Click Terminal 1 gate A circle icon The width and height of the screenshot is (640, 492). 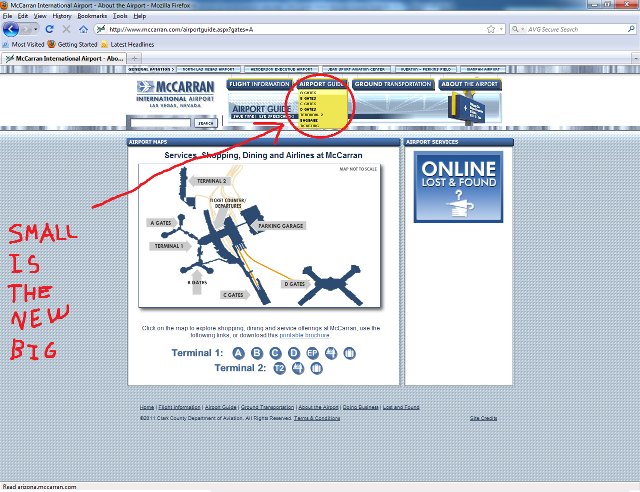239,352
